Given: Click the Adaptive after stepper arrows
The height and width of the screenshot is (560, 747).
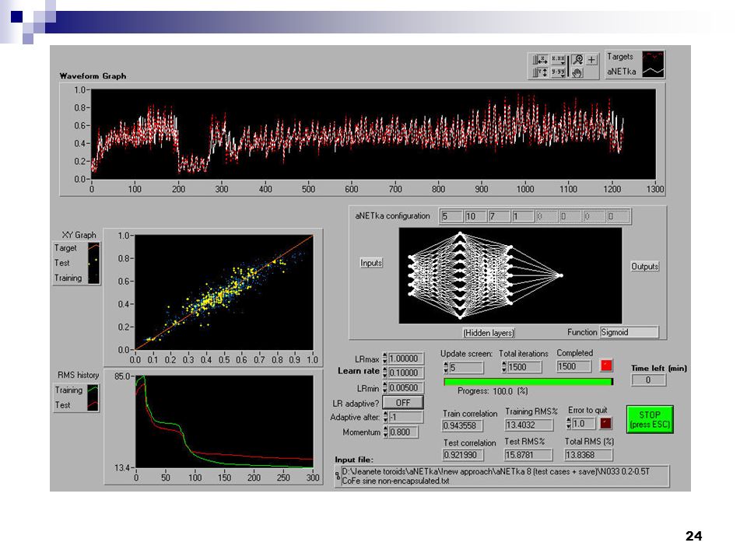Looking at the screenshot, I should pyautogui.click(x=385, y=417).
